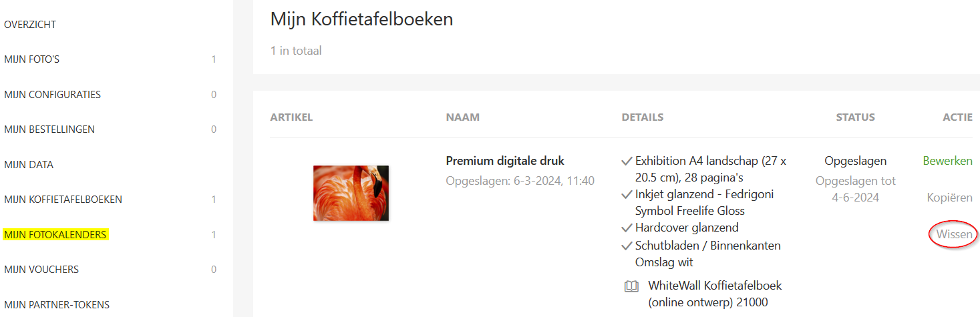Click the checkmark before Schutbladen / Binnenkanten
The image size is (980, 317).
pos(627,246)
